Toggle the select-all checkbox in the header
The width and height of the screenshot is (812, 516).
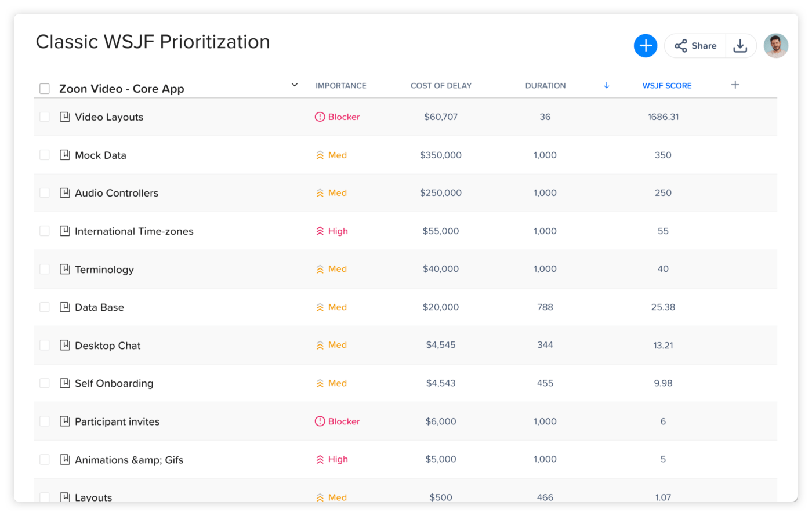44,88
